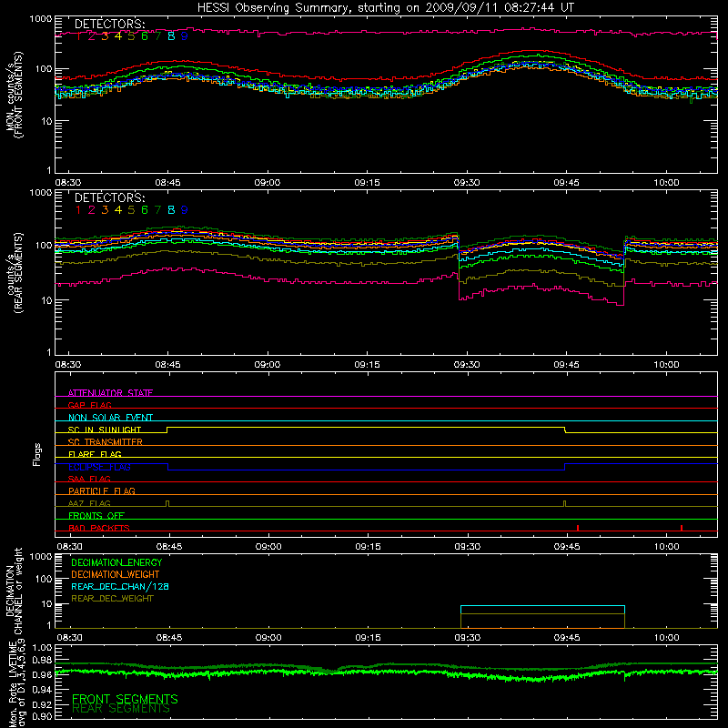Screen dimensions: 728x728
Task: Click the 'REAR_DEC_CHAN/128' legend entry
Action: (120, 586)
